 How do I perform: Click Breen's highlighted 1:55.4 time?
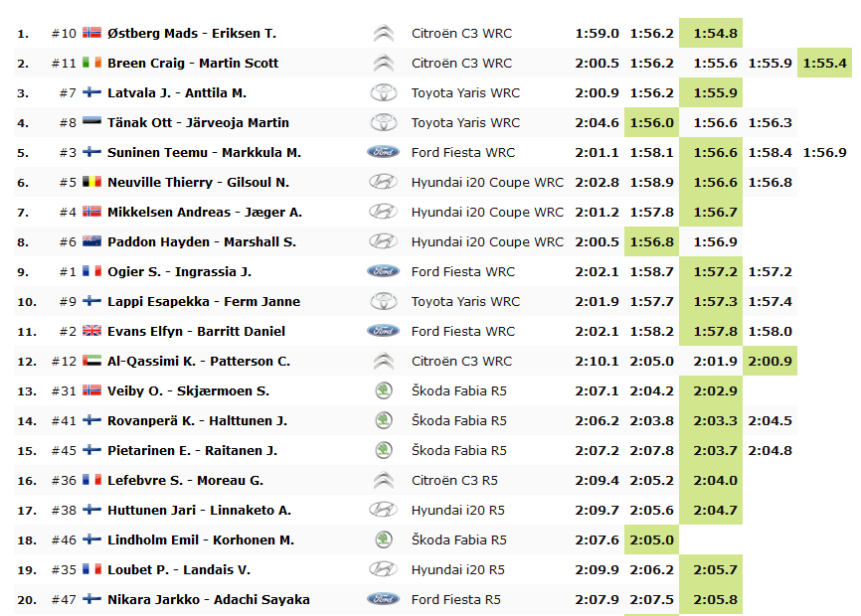[826, 63]
